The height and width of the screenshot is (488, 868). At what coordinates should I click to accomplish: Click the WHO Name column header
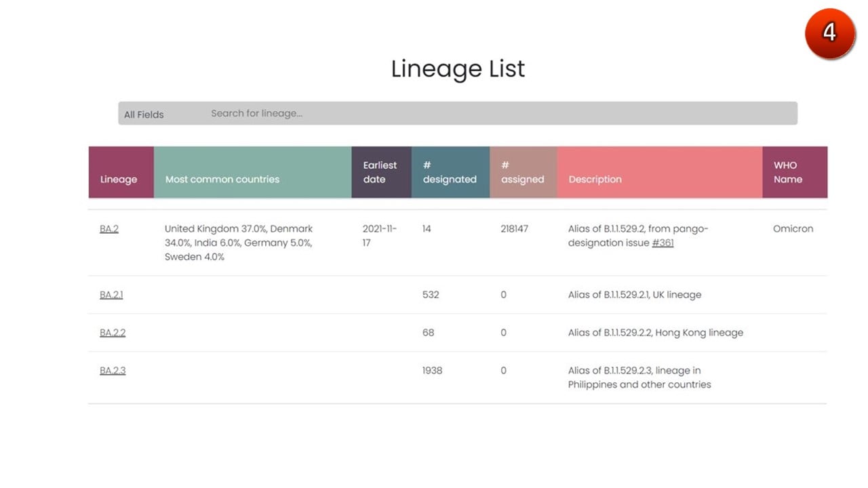click(x=795, y=172)
